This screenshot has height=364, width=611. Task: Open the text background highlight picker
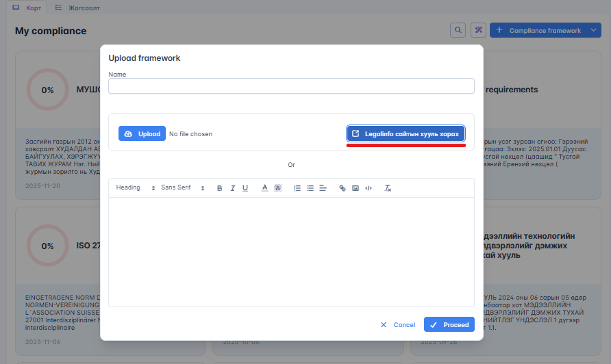tap(277, 188)
